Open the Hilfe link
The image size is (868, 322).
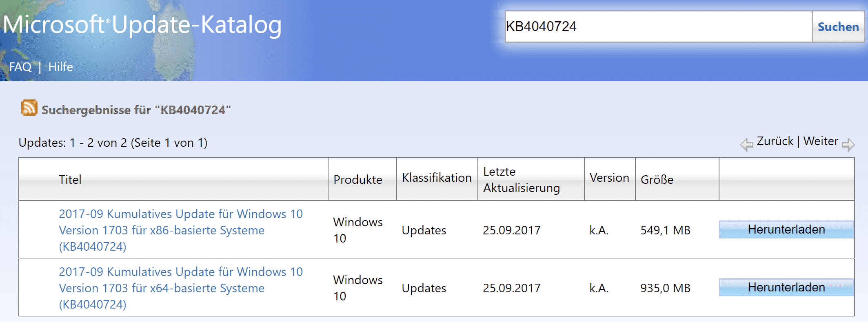(x=60, y=66)
